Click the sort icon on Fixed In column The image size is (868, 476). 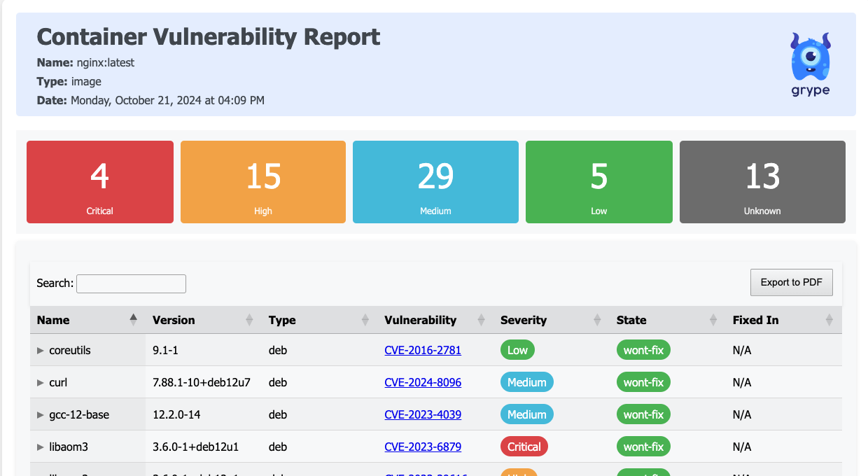pos(830,319)
